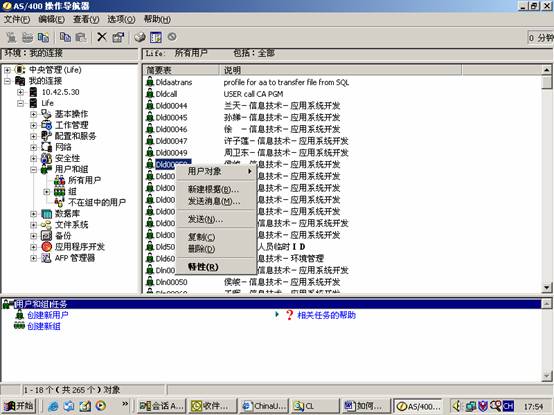Click the copy toolbar icon
Screen dimensions: 554x415
[65, 37]
